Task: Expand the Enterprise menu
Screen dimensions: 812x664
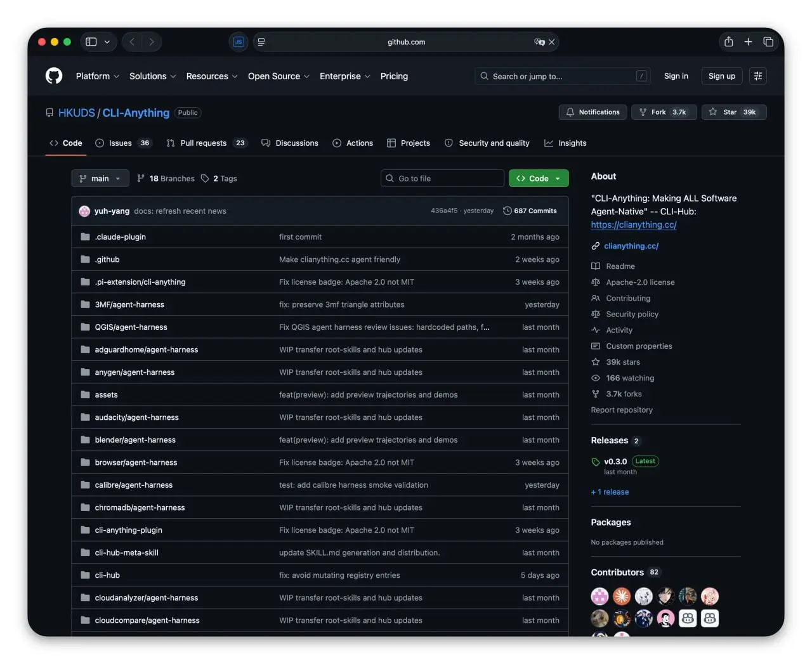Action: (x=345, y=76)
